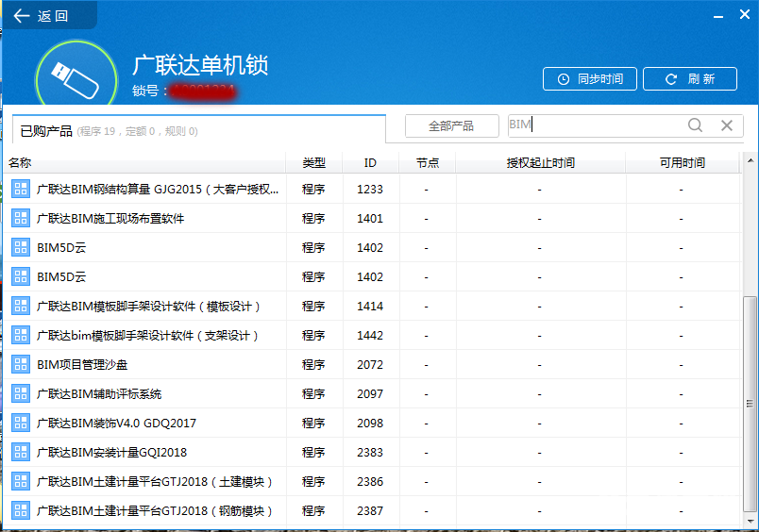
Task: Sort by the 类型 column header
Action: tap(314, 163)
